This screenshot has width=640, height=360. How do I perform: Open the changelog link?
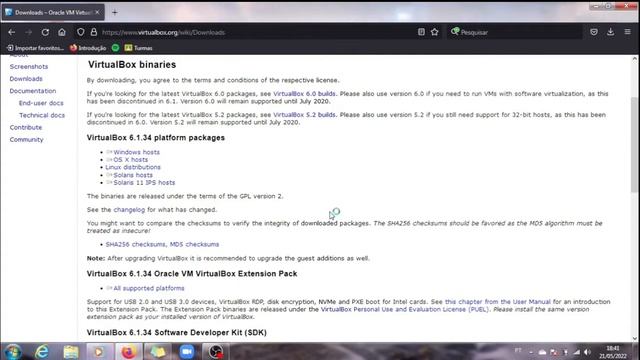coord(129,210)
